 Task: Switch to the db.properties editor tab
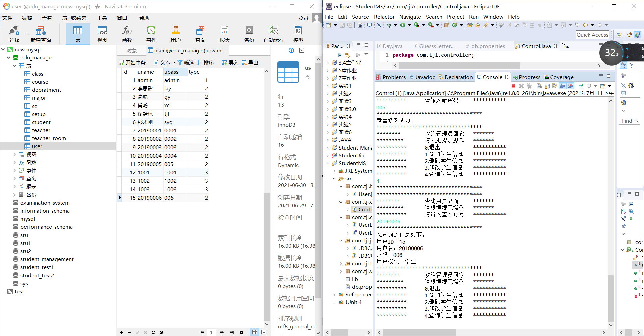click(485, 46)
